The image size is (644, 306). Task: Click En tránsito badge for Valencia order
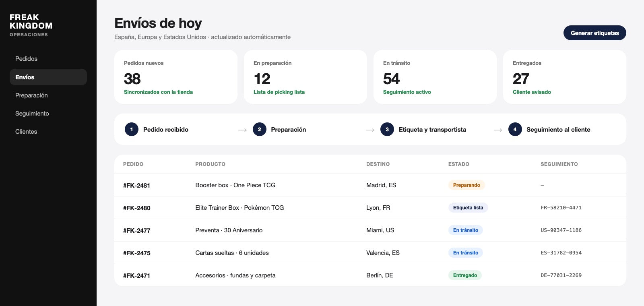[466, 253]
